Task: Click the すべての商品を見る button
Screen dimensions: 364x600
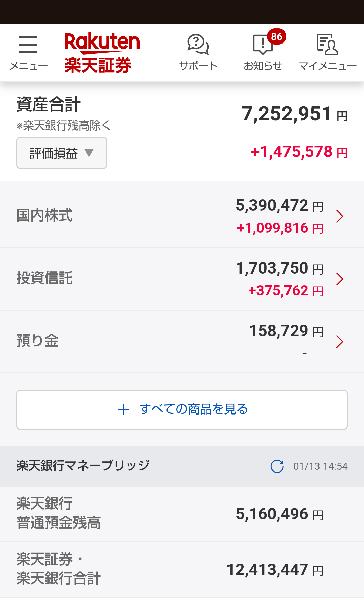Action: click(x=182, y=410)
